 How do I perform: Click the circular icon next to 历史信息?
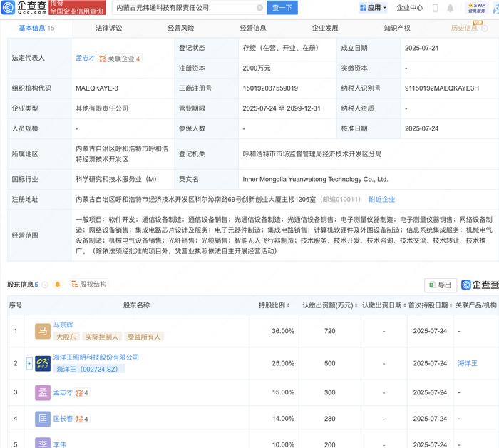click(484, 29)
